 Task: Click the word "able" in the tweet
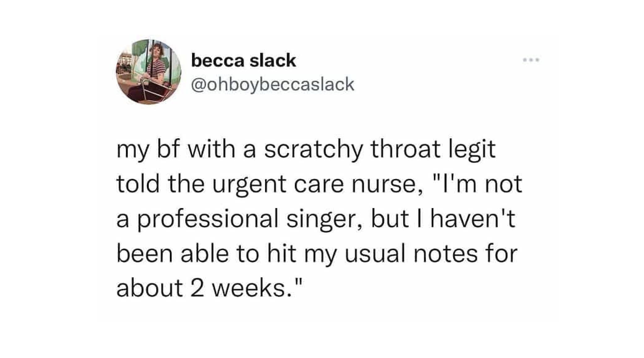[x=204, y=254]
